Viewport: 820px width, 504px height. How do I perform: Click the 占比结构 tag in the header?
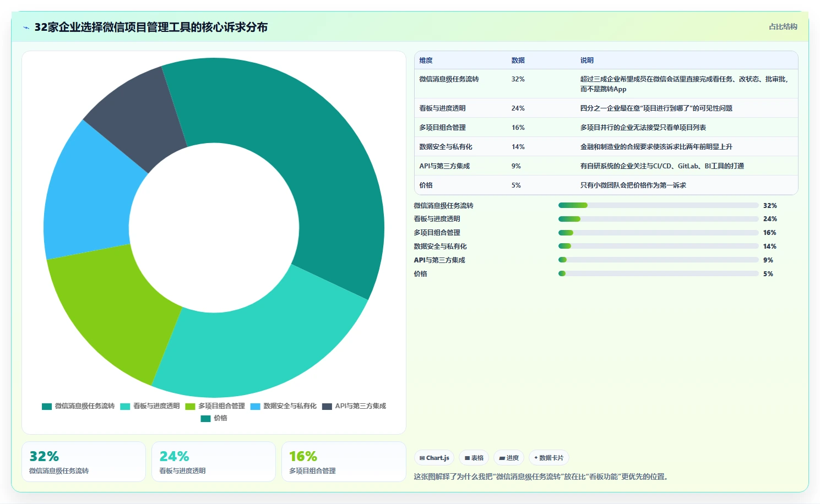point(783,26)
